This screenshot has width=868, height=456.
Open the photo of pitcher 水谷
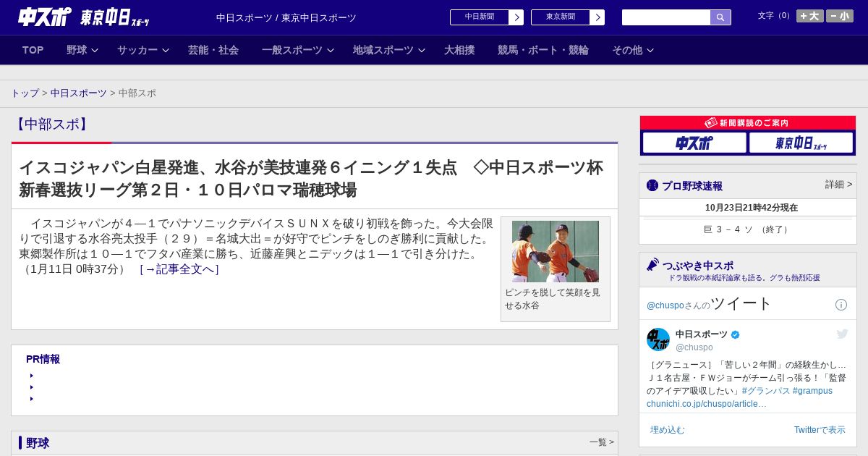coord(556,251)
